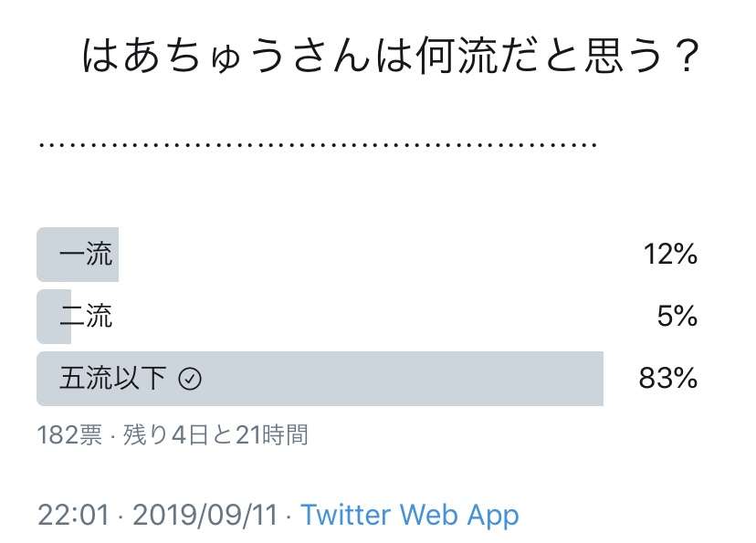
Task: Click the 5% result for 二流
Action: [677, 316]
